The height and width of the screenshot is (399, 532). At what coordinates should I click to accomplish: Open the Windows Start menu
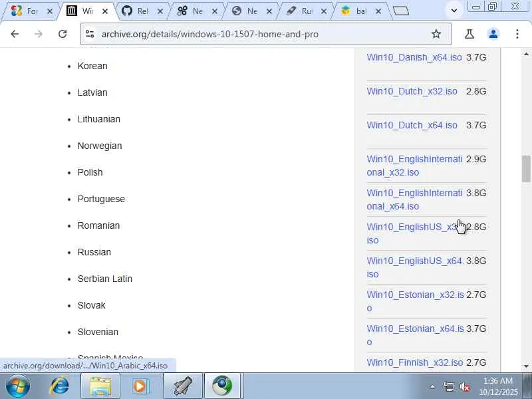18,386
